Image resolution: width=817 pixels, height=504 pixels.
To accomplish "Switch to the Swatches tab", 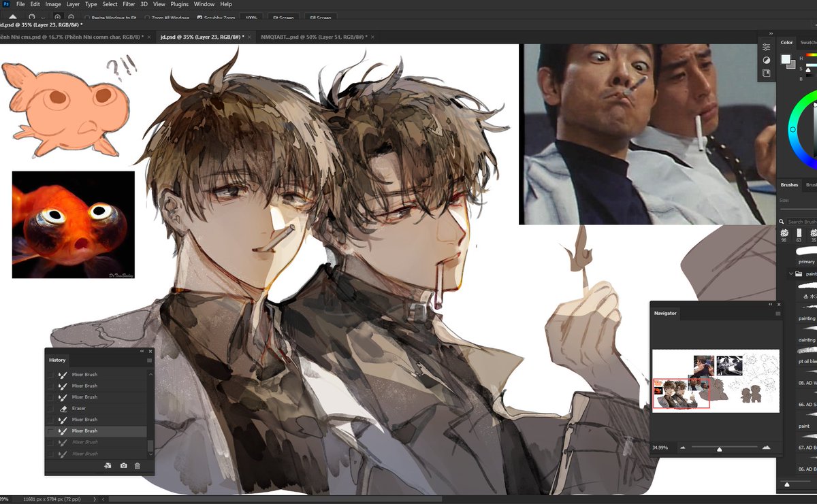I will pyautogui.click(x=808, y=42).
